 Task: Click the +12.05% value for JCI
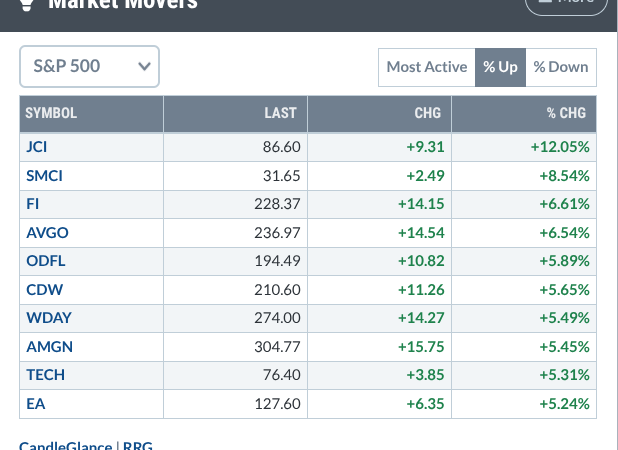560,147
